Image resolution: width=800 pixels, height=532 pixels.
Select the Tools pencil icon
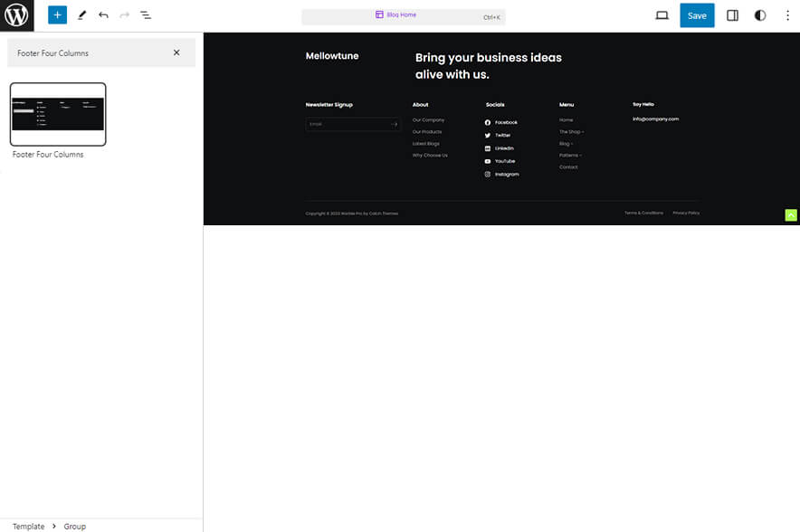(81, 14)
